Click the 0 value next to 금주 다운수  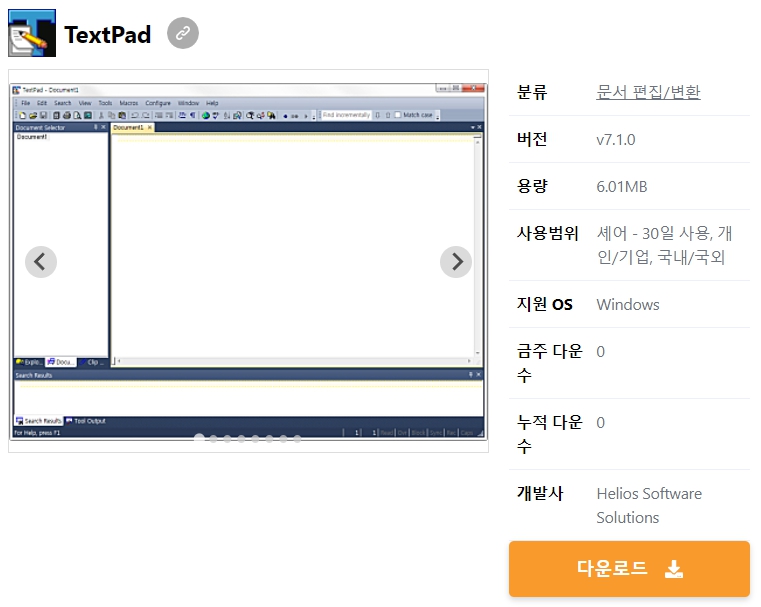[x=600, y=352]
